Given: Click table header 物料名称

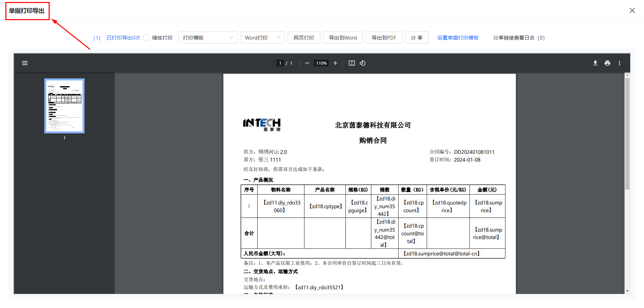Looking at the screenshot, I should 281,190.
